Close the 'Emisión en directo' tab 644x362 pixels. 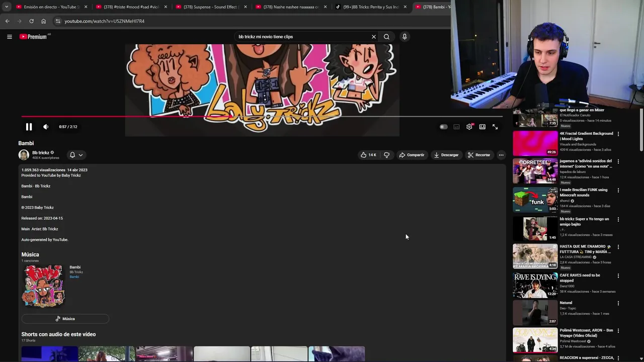coord(86,7)
